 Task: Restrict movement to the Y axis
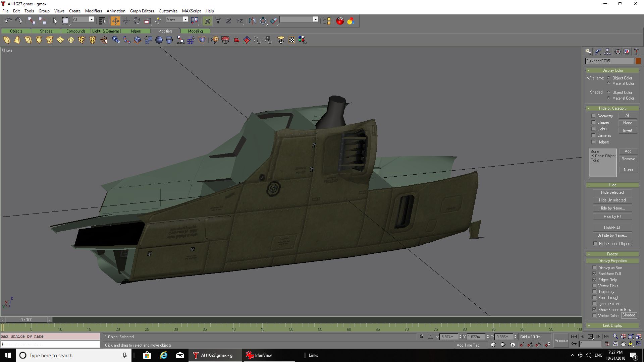click(x=218, y=21)
